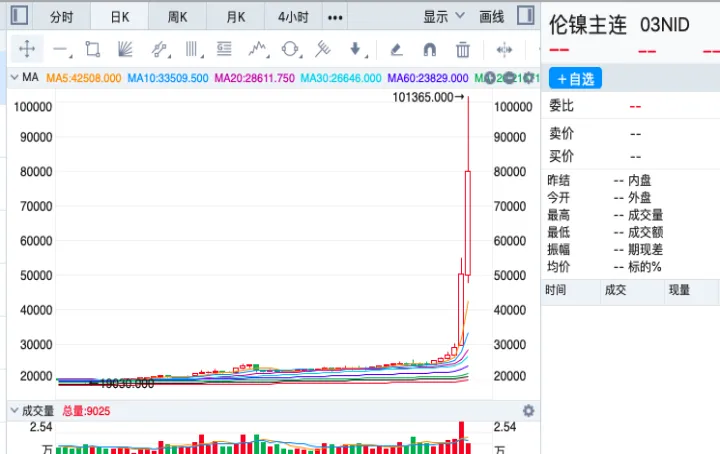Switch to the 月K tab
The height and width of the screenshot is (454, 720).
coord(236,17)
